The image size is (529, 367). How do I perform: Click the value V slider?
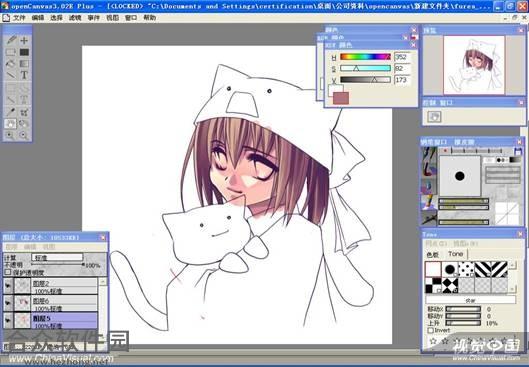[x=365, y=80]
